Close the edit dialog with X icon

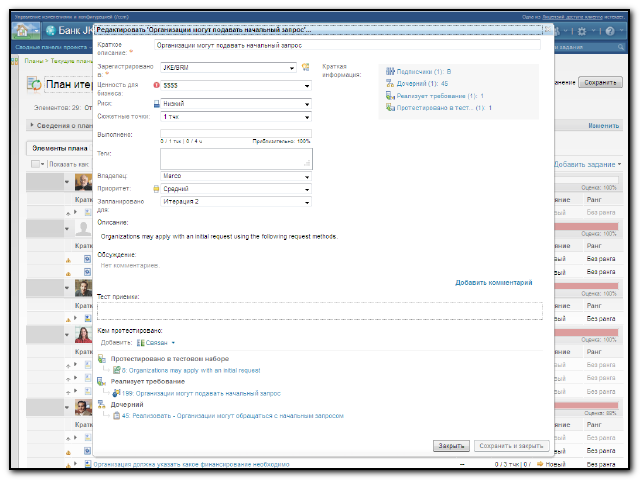pos(548,29)
